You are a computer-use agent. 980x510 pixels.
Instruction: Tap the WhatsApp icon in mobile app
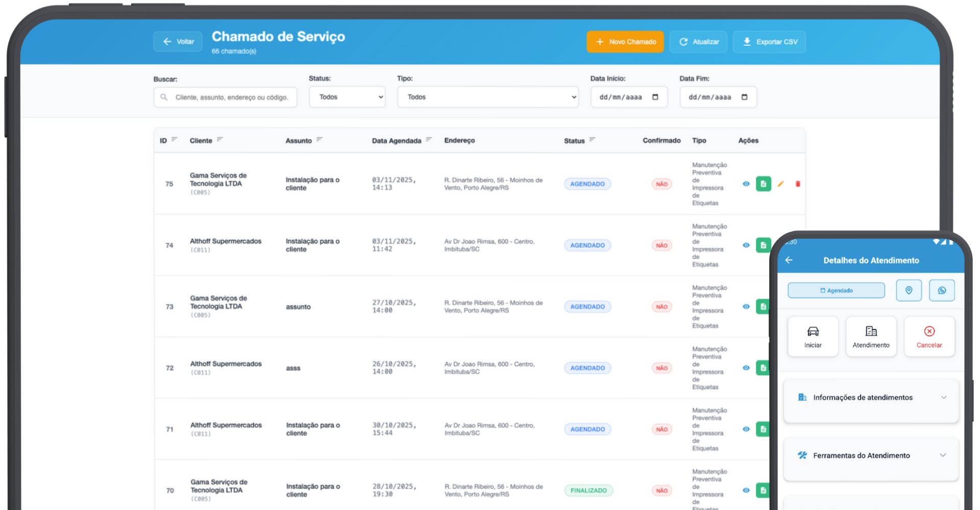point(942,290)
